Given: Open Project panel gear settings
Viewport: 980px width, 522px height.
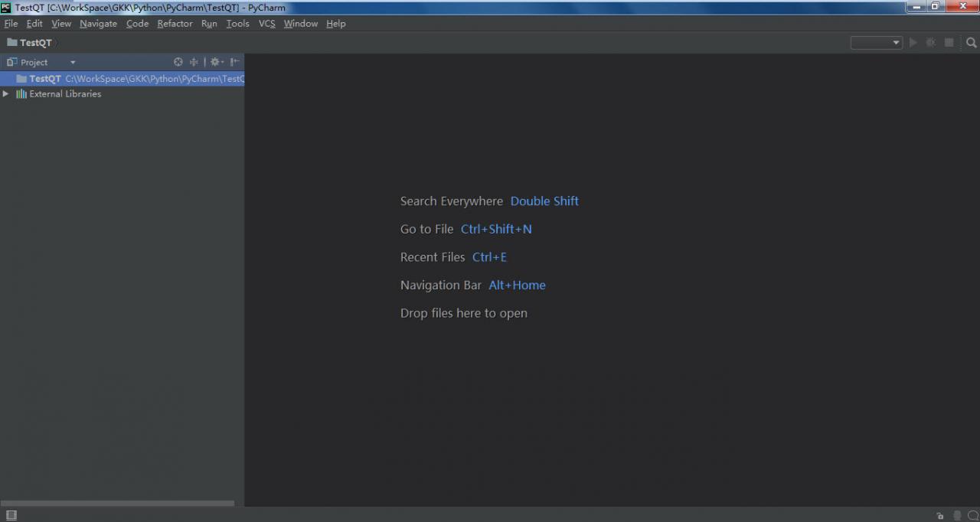Looking at the screenshot, I should (x=217, y=62).
